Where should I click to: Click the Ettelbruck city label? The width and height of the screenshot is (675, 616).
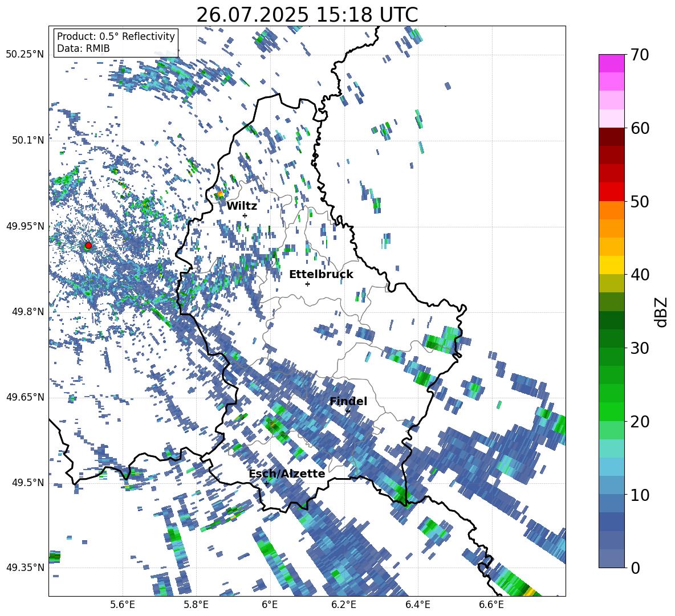click(x=321, y=275)
